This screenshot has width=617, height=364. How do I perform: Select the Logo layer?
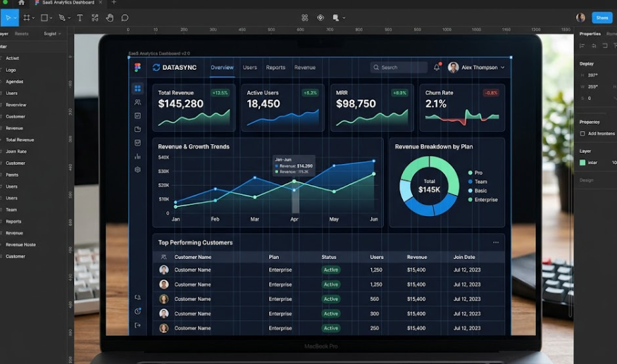[11, 70]
